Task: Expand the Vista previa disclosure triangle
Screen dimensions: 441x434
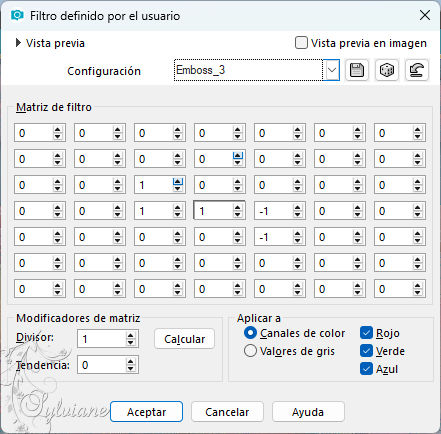Action: [18, 43]
